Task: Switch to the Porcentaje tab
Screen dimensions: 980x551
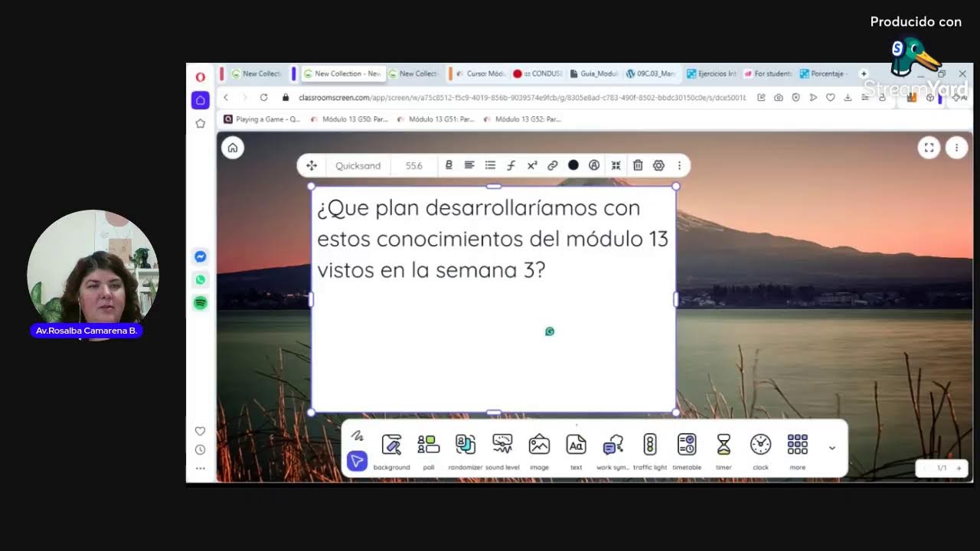Action: point(825,73)
